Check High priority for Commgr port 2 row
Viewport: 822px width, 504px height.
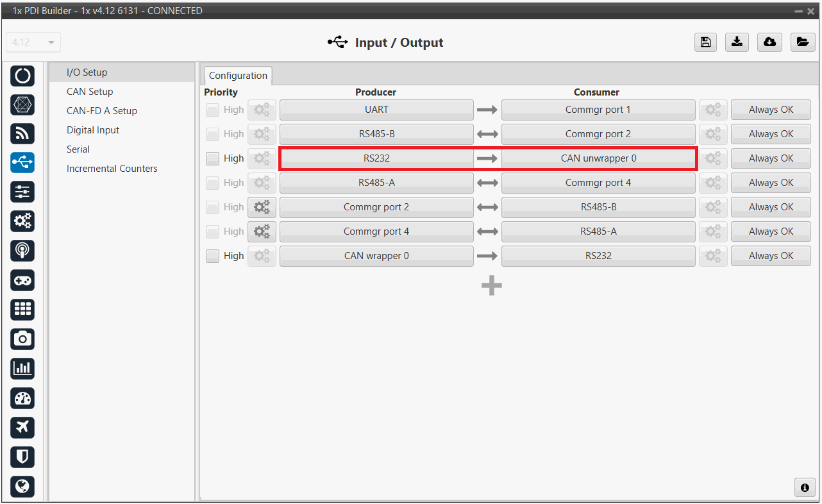click(x=212, y=207)
